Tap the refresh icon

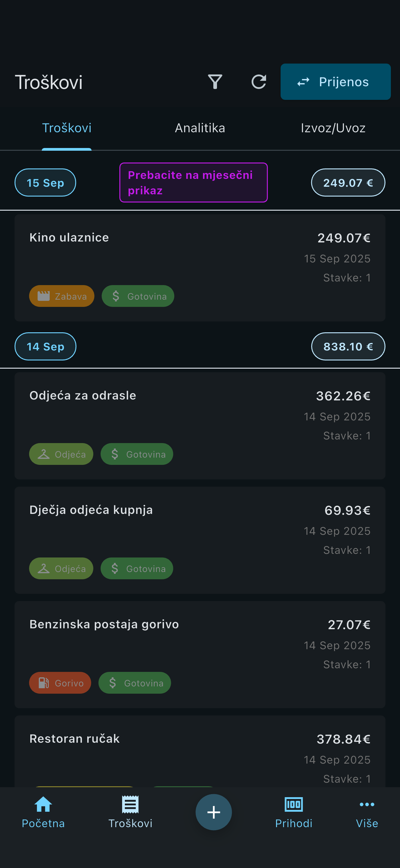click(259, 82)
